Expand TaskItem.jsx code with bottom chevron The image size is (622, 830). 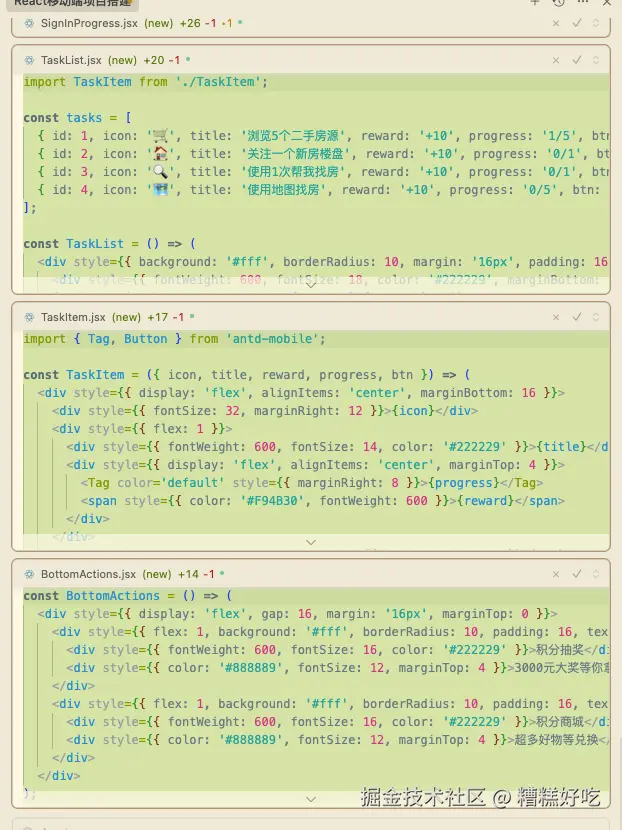311,542
